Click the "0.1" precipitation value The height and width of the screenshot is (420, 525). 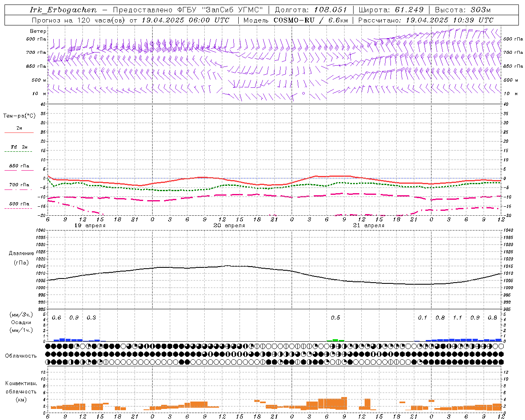point(422,318)
